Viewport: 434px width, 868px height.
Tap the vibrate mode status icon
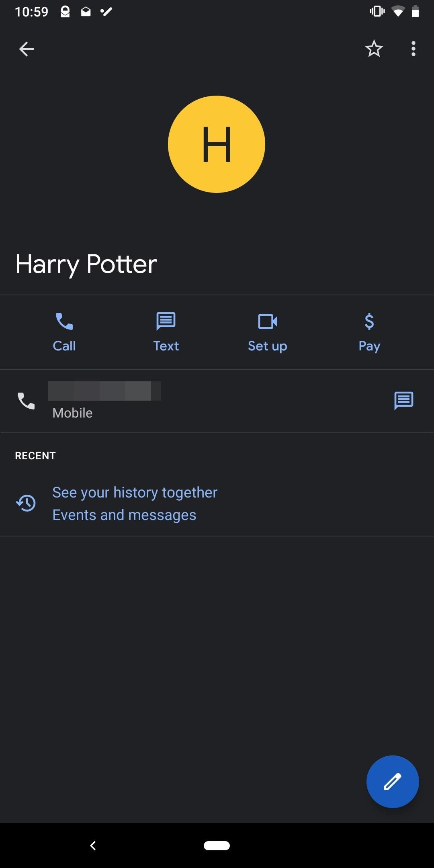click(377, 12)
